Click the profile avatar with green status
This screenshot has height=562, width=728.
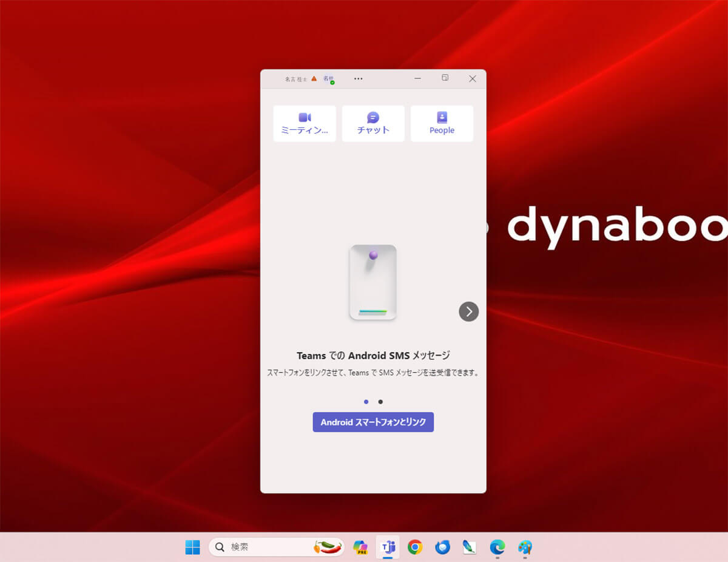[328, 79]
